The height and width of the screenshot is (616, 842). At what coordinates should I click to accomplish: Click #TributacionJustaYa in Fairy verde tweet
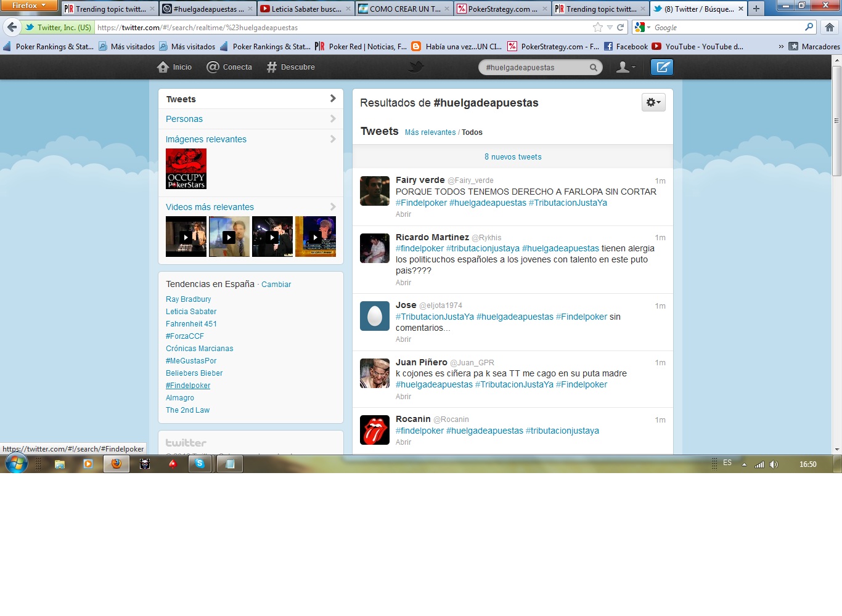point(568,203)
